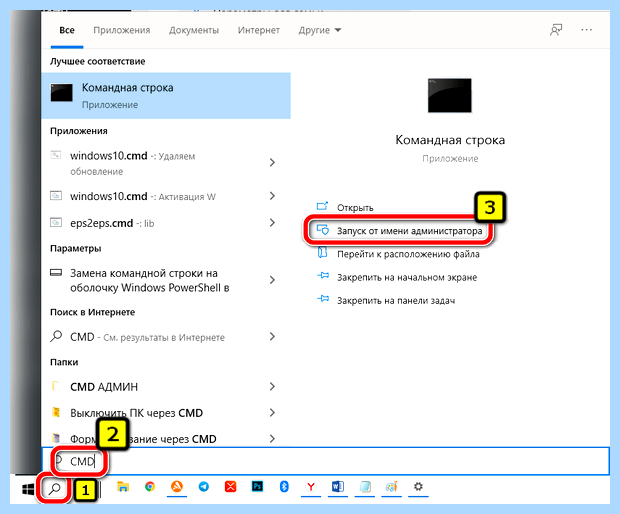Expand arrow for CMD internet search

[x=272, y=336]
